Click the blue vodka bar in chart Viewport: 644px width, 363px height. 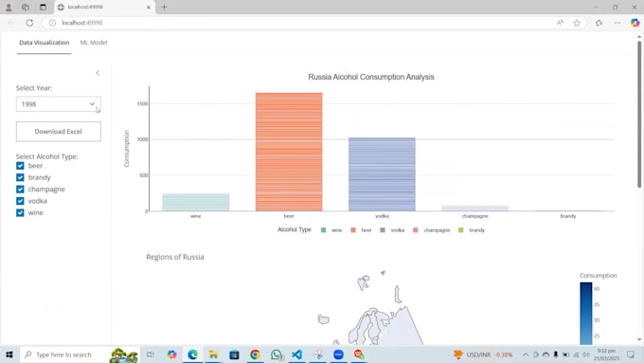(382, 174)
